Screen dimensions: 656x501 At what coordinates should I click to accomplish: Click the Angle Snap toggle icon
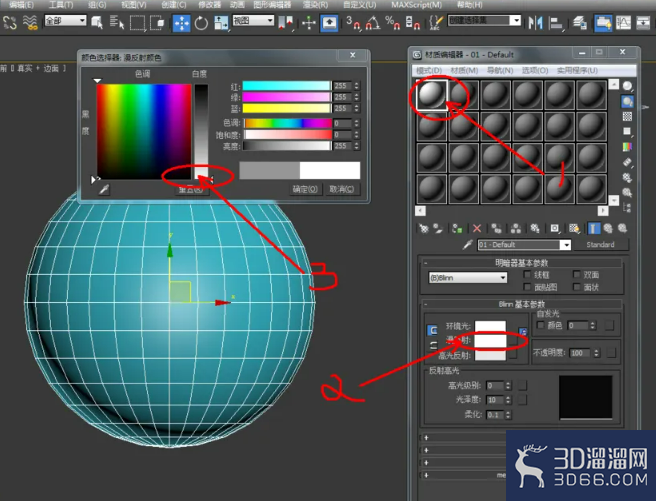[372, 23]
